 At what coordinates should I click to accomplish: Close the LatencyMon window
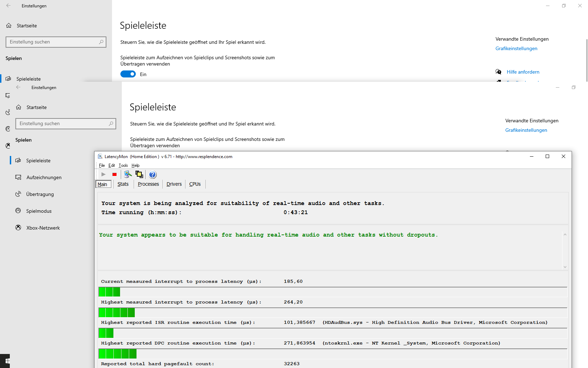point(563,156)
